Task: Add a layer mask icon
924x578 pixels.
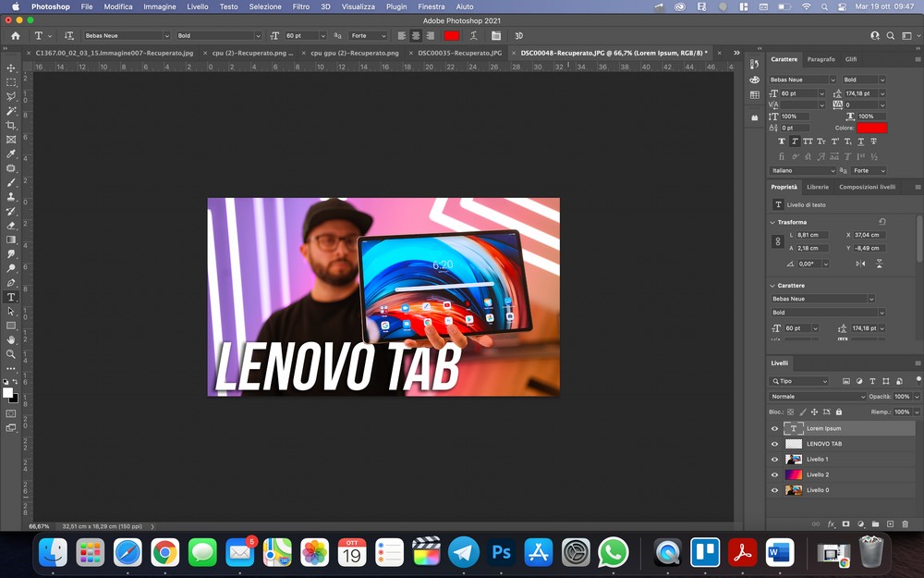Action: [845, 523]
